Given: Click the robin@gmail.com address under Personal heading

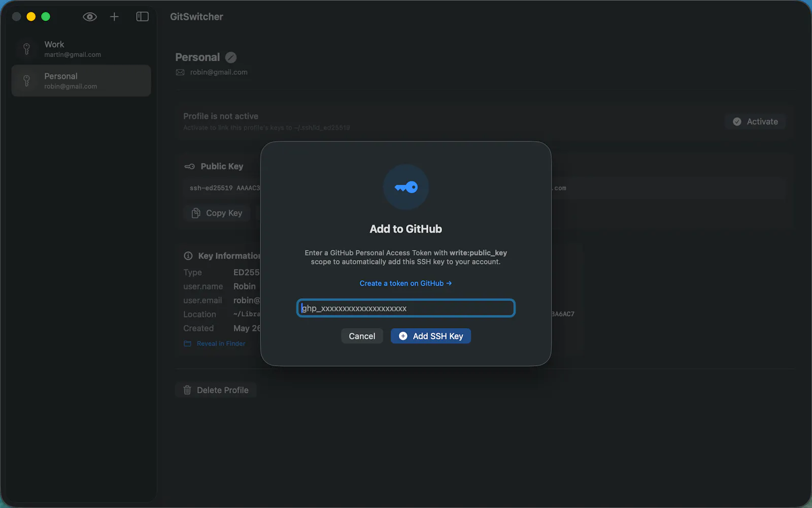Looking at the screenshot, I should tap(219, 72).
